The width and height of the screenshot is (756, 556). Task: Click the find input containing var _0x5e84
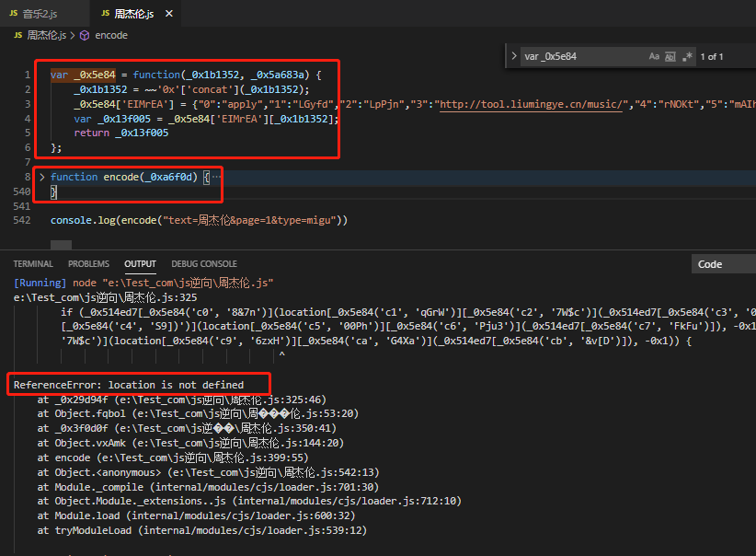coord(582,56)
